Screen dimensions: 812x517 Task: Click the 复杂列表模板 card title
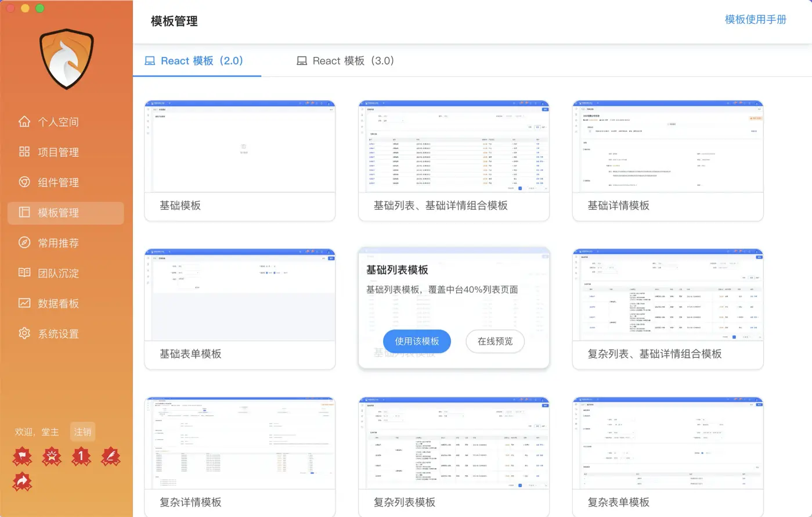[x=405, y=502]
